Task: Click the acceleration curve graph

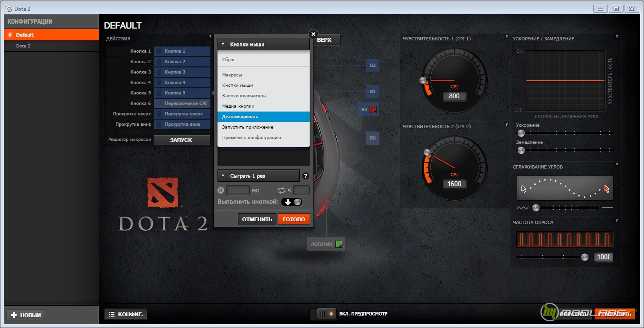Action: coord(565,81)
